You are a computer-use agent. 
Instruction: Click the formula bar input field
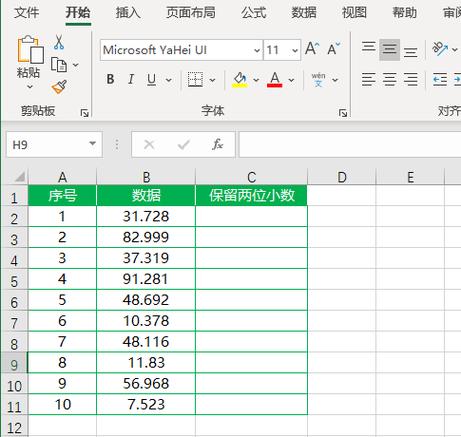coord(350,145)
